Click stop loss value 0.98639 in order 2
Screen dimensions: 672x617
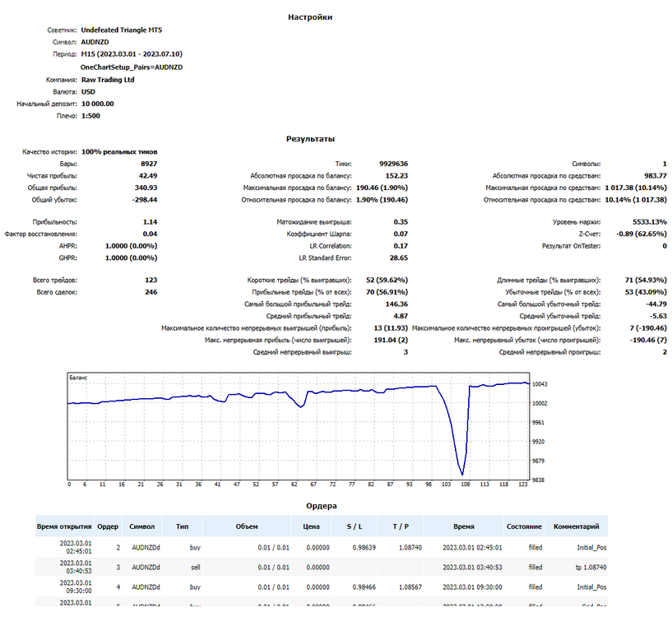(x=364, y=548)
